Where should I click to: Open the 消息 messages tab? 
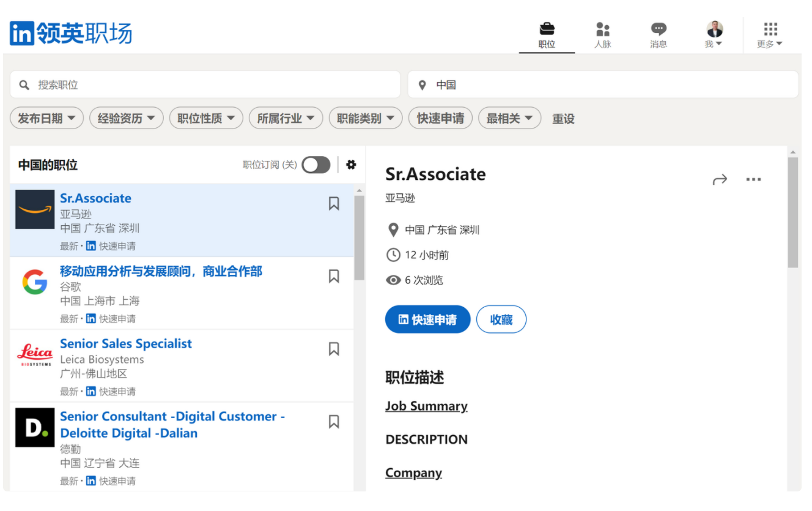click(659, 35)
